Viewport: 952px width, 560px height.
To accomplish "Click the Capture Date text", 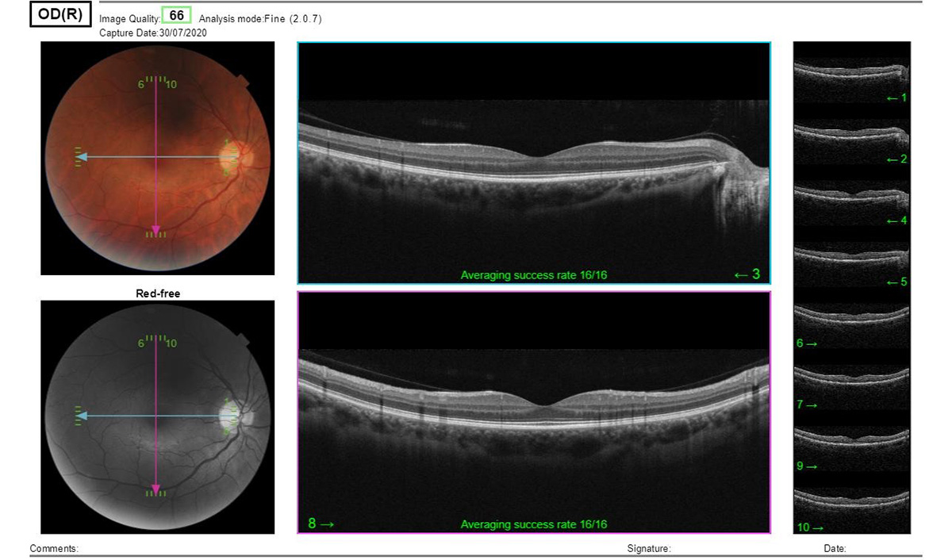I will (153, 33).
